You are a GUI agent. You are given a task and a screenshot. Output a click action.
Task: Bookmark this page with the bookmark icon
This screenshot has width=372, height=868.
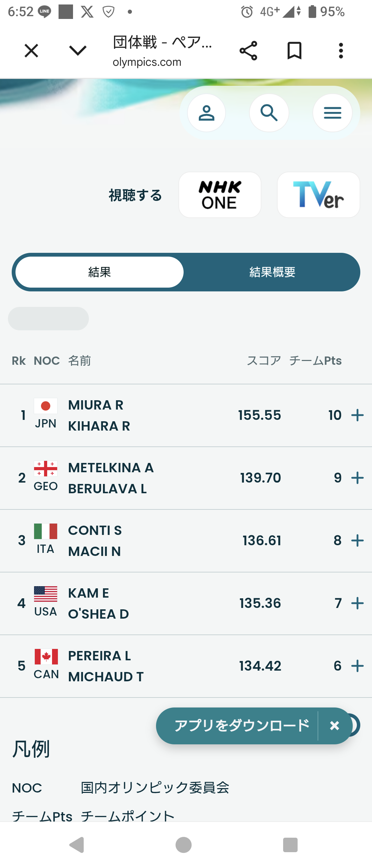[294, 51]
